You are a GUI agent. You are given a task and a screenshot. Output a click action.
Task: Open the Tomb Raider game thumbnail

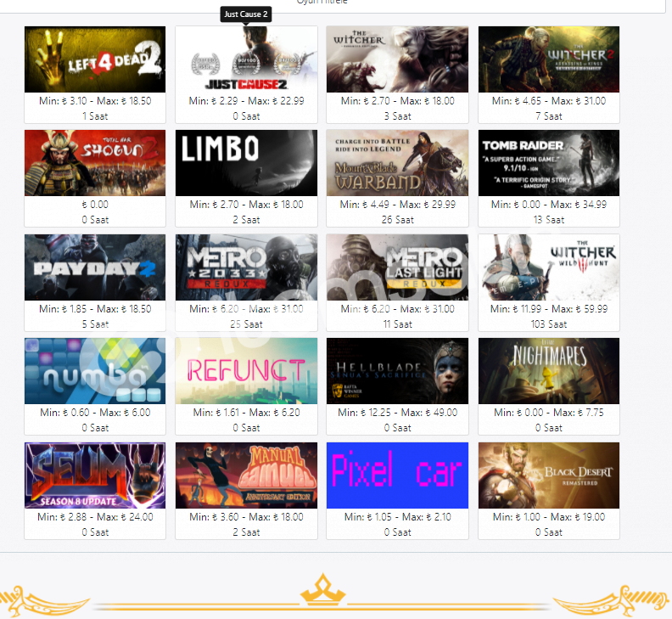pos(549,163)
